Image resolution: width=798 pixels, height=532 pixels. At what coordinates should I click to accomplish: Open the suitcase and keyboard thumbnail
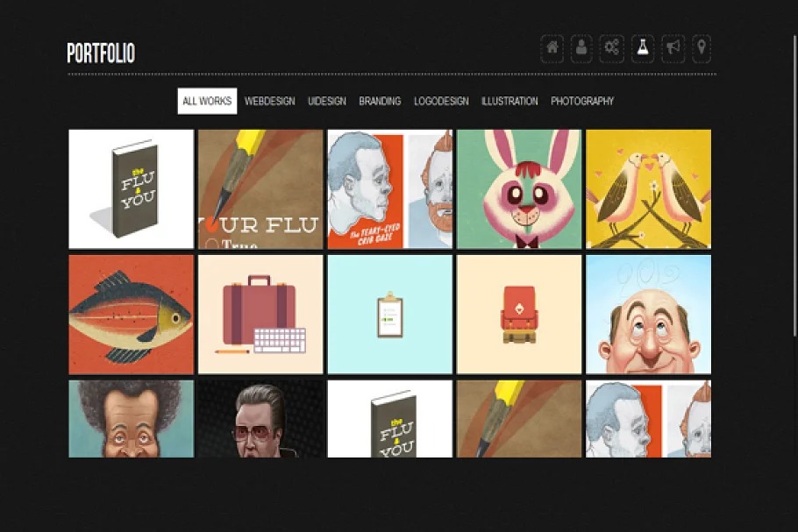260,315
